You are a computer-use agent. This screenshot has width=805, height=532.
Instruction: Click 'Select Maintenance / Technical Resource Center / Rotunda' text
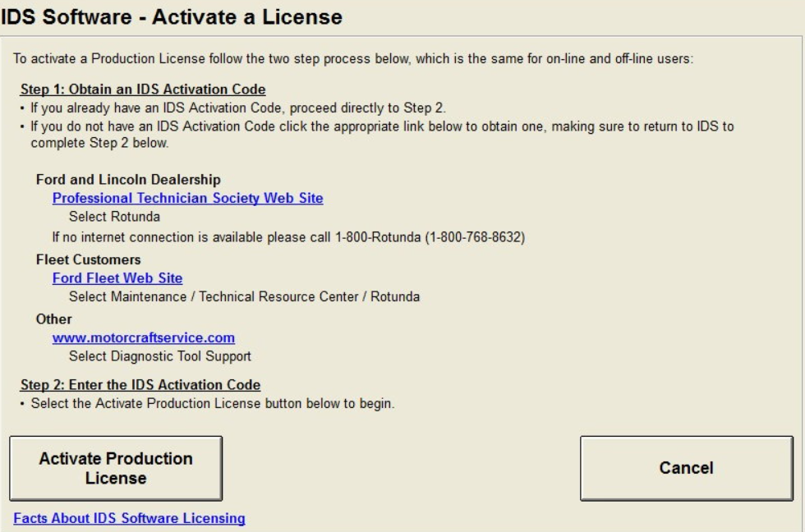tap(245, 296)
